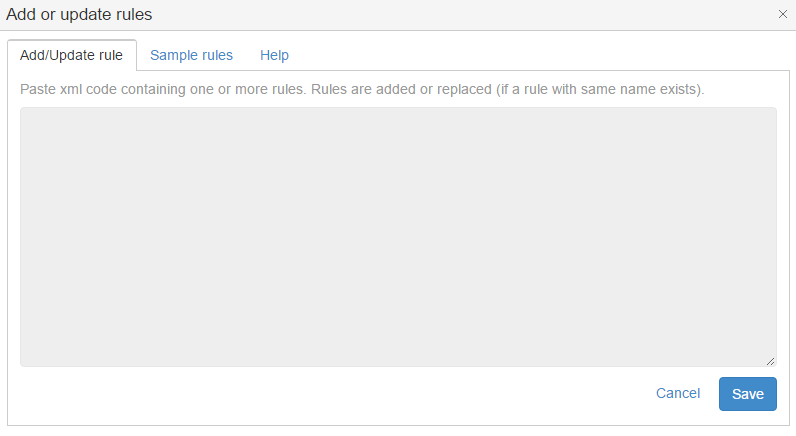Close the Add or update rules dialog
The height and width of the screenshot is (436, 796).
[782, 15]
